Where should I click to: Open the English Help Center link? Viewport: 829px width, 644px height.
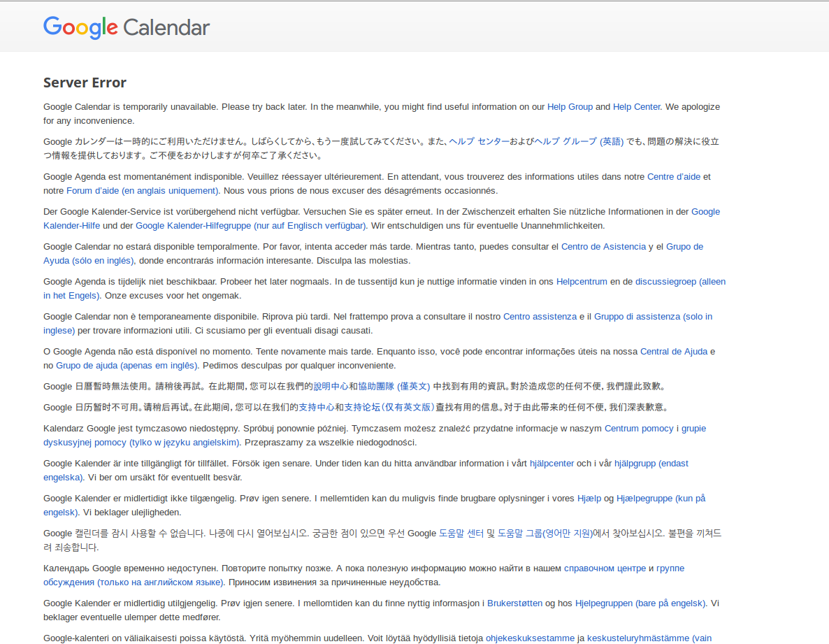pos(636,107)
